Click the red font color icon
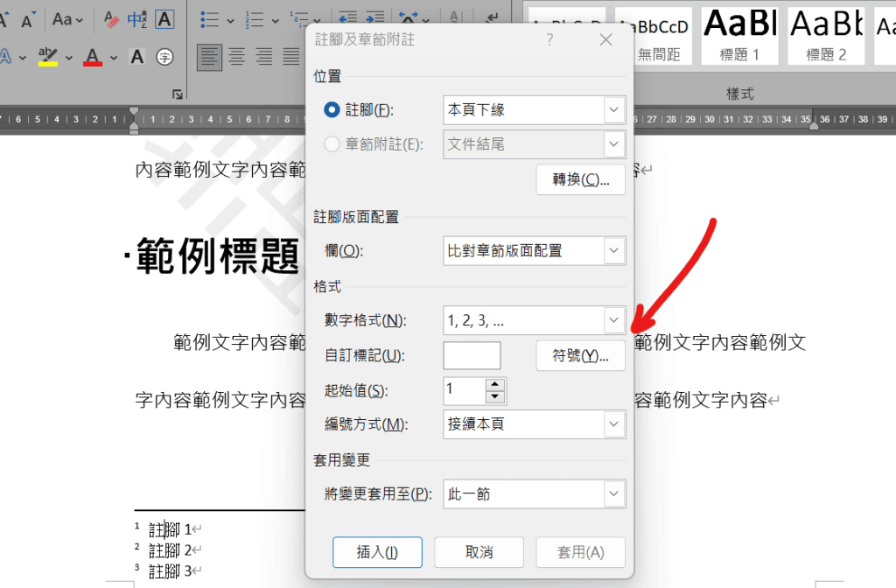This screenshot has width=896, height=588. pyautogui.click(x=93, y=57)
